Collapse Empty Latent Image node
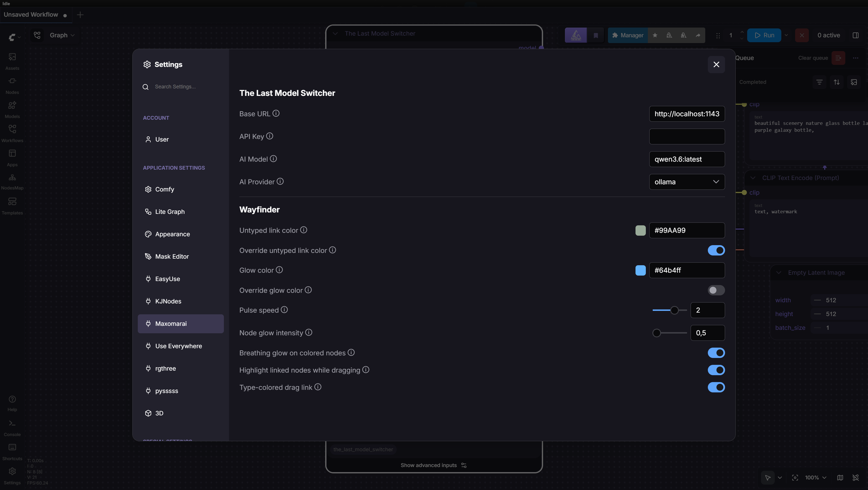Image resolution: width=868 pixels, height=490 pixels. coord(778,273)
